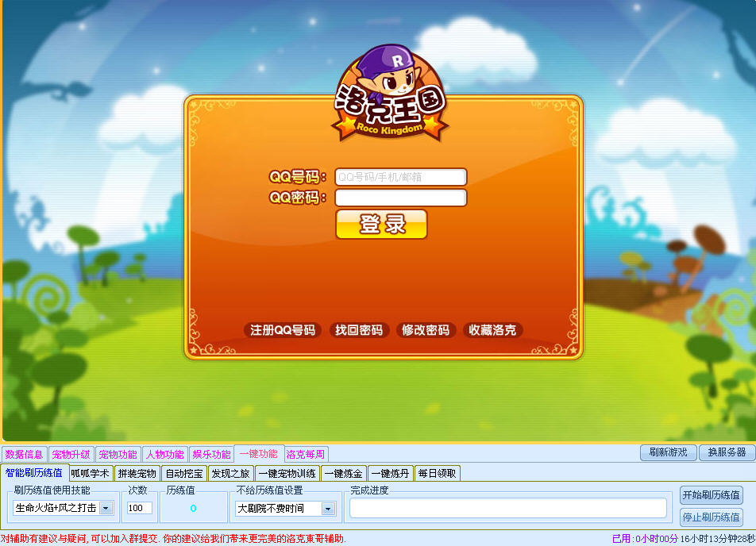Select the 洛克每周 tab

[306, 455]
